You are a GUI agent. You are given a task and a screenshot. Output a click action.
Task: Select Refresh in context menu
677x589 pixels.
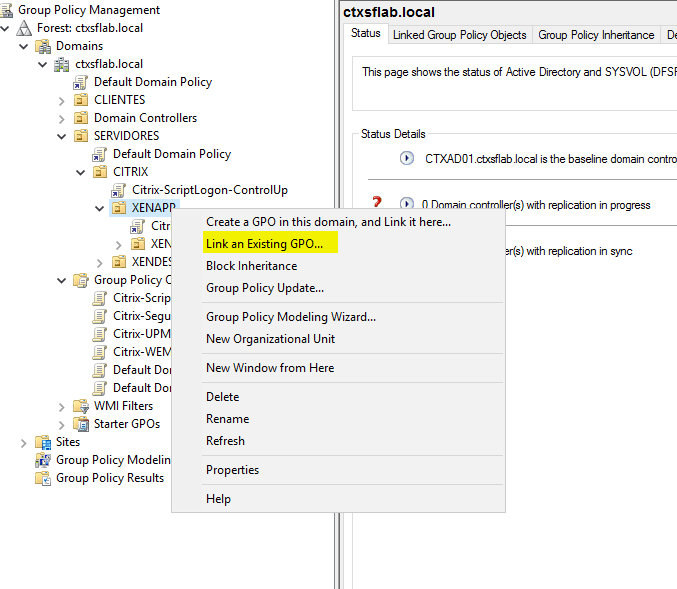338,441
